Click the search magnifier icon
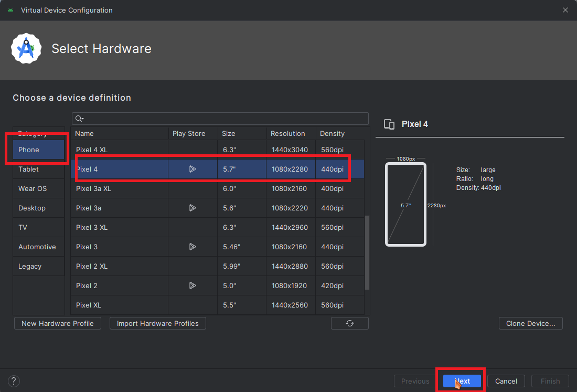This screenshot has width=577, height=392. coord(79,119)
